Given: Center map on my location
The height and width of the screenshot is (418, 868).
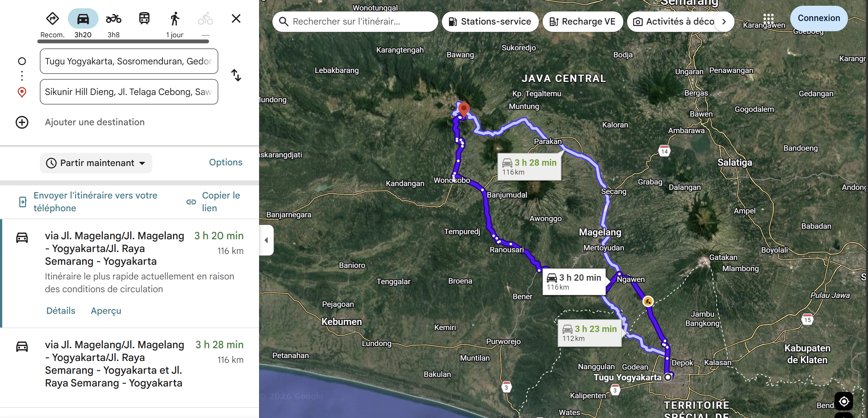Looking at the screenshot, I should click(843, 401).
